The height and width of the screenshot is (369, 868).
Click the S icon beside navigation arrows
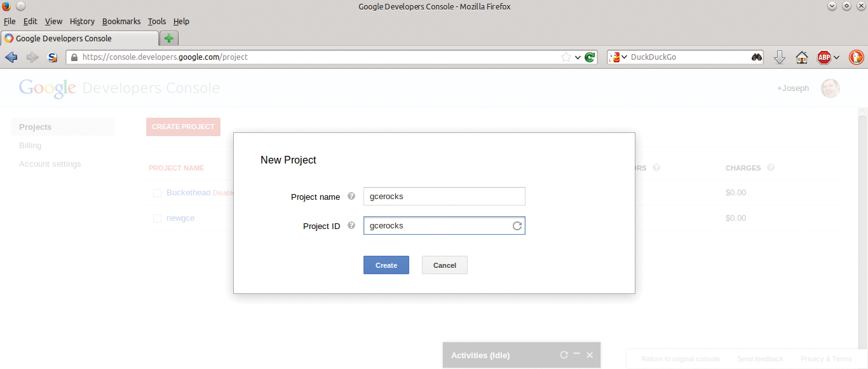53,57
